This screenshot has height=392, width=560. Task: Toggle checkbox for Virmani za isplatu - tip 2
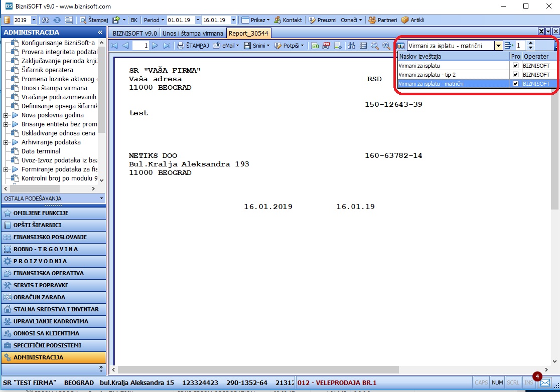click(515, 75)
